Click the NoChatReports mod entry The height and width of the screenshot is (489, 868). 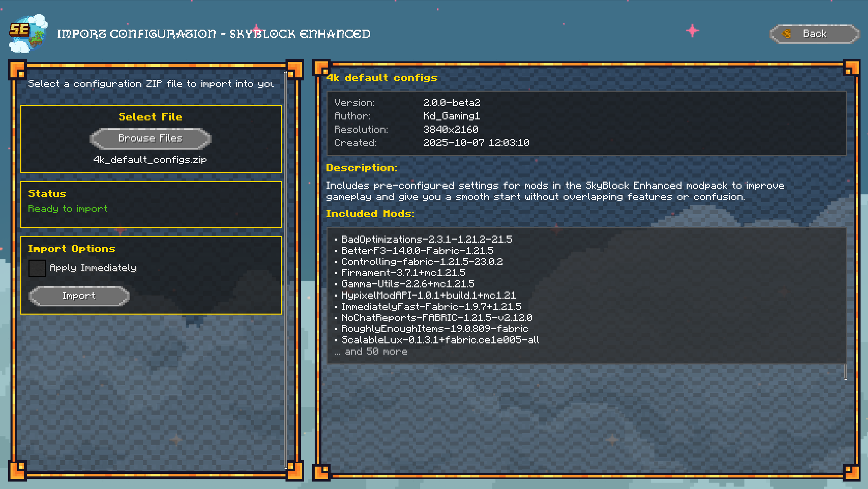click(436, 318)
